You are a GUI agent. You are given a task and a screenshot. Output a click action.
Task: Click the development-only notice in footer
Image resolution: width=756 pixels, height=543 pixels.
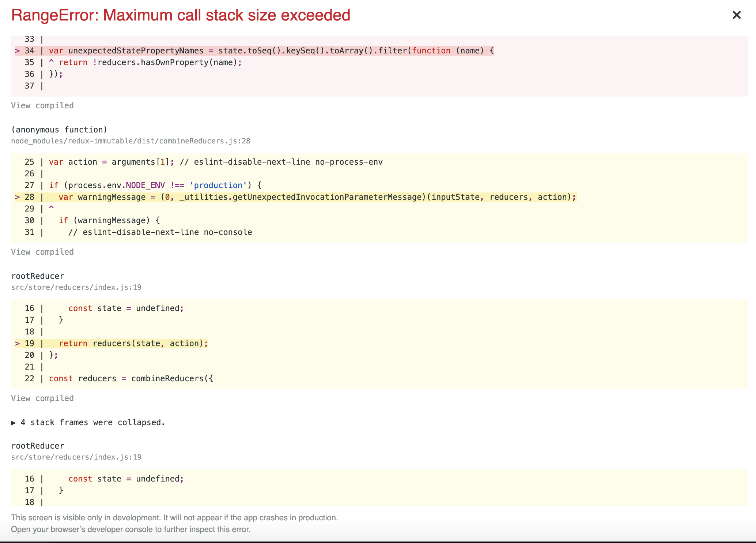pyautogui.click(x=174, y=518)
